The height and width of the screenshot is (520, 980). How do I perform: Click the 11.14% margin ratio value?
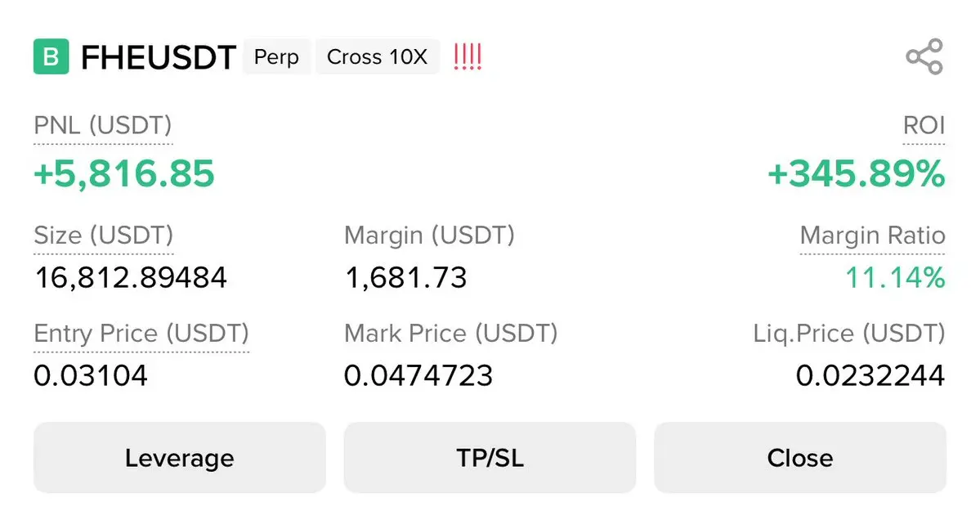(x=895, y=278)
